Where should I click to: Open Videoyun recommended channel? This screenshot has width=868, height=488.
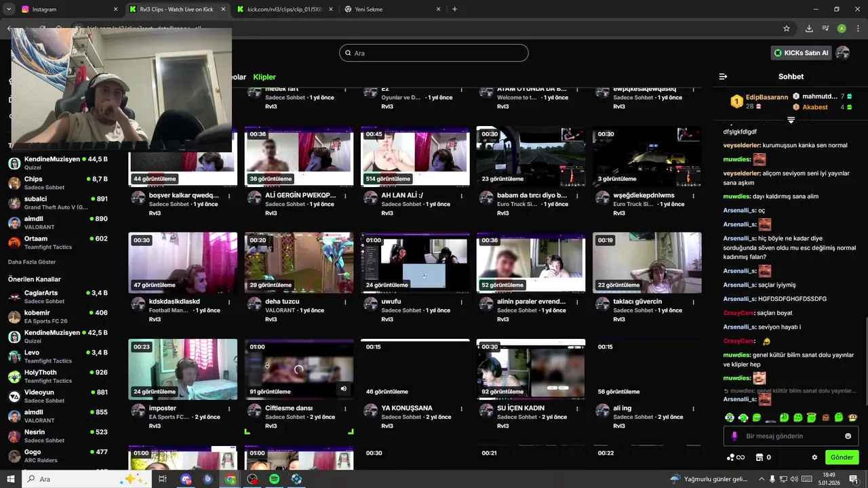coord(58,396)
